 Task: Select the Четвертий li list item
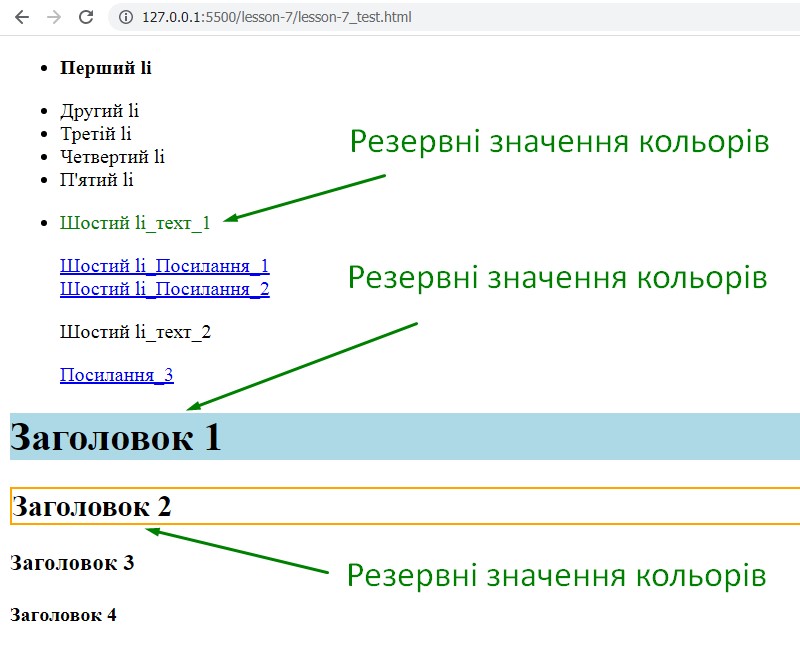pyautogui.click(x=112, y=157)
